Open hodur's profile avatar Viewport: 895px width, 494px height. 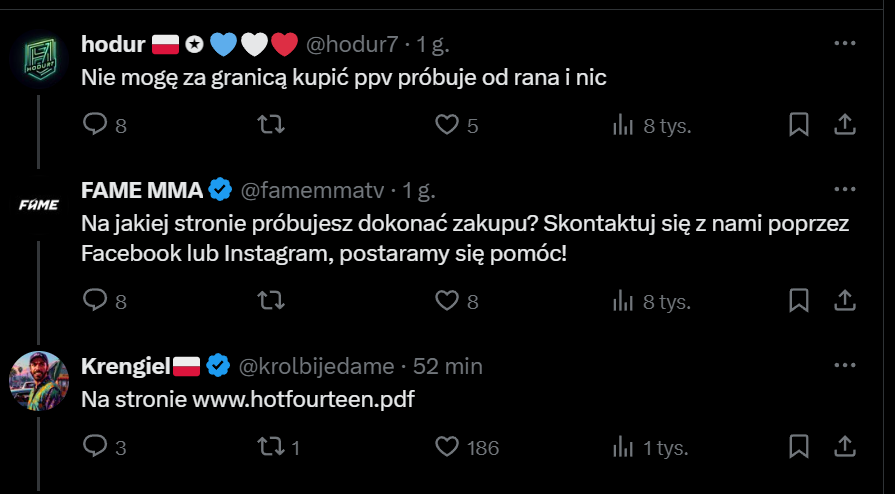tap(39, 63)
